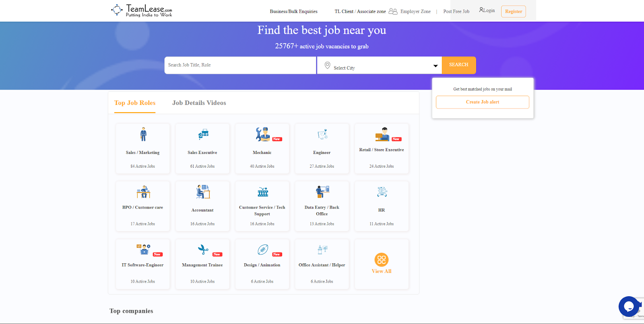Click the Search Job Title, Role field
Screen dimensions: 644x324
[x=240, y=65]
